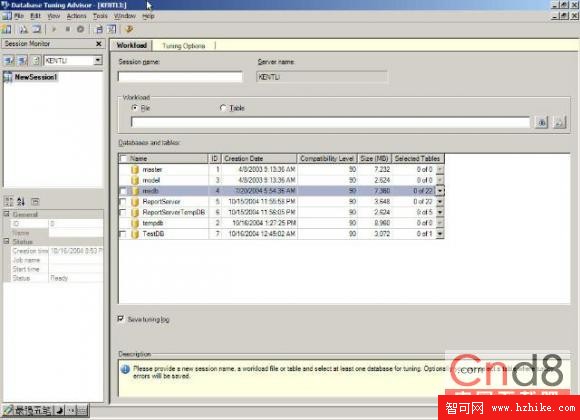Viewport: 580px width, 420px height.
Task: Open the Window menu
Action: 125,16
